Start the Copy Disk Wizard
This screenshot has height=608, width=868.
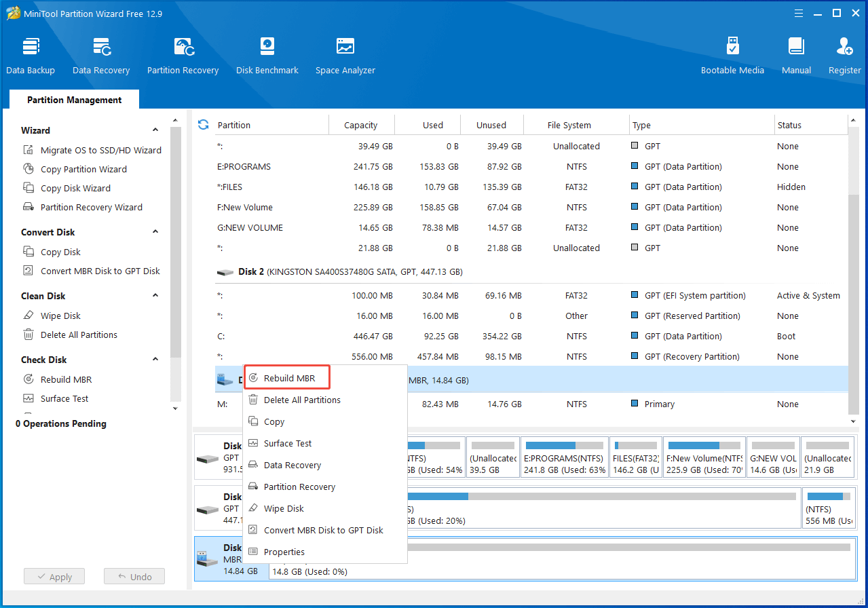coord(67,188)
